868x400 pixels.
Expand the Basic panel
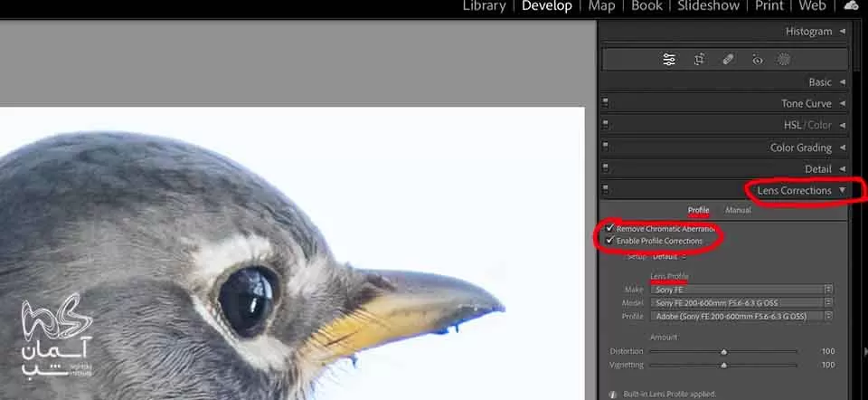pos(842,82)
